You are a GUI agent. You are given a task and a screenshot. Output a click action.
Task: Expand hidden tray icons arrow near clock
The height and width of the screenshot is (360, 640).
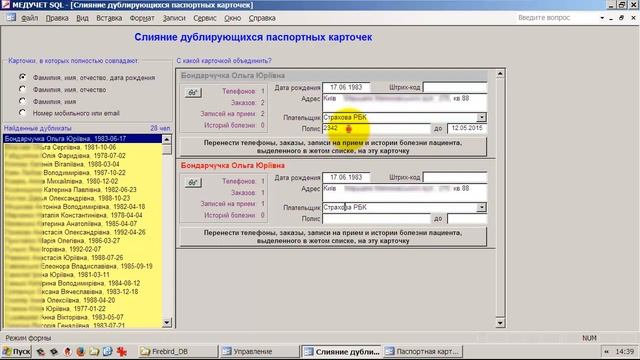pyautogui.click(x=607, y=351)
